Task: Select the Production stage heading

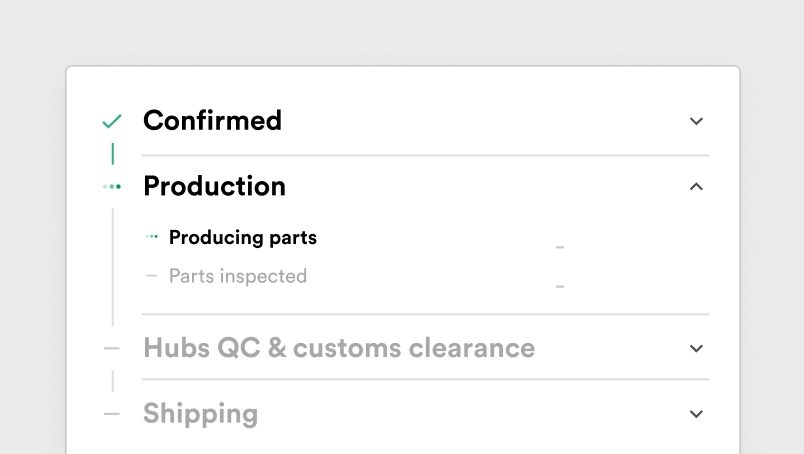Action: click(x=214, y=186)
